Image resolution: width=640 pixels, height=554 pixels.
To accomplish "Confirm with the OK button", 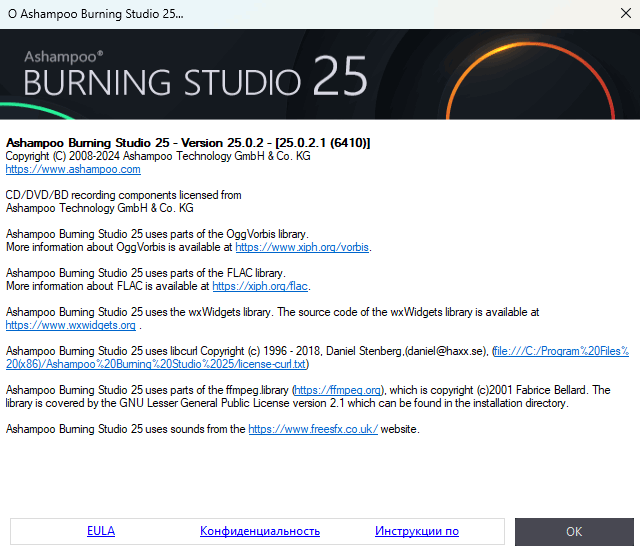I will click(x=574, y=532).
